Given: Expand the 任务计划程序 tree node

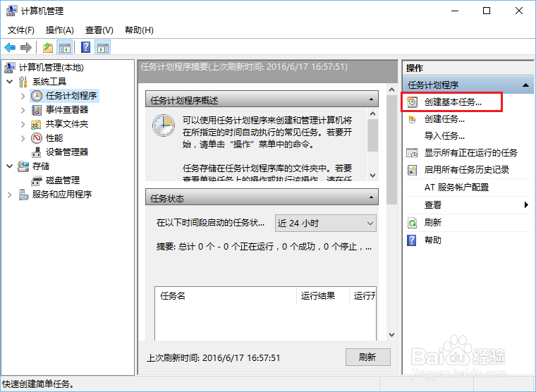Looking at the screenshot, I should [23, 96].
